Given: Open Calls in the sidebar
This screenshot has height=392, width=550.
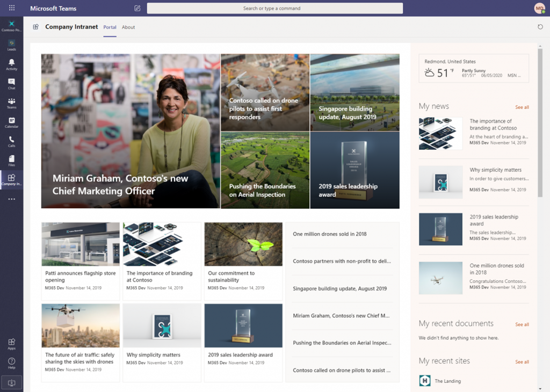Looking at the screenshot, I should coord(12,142).
